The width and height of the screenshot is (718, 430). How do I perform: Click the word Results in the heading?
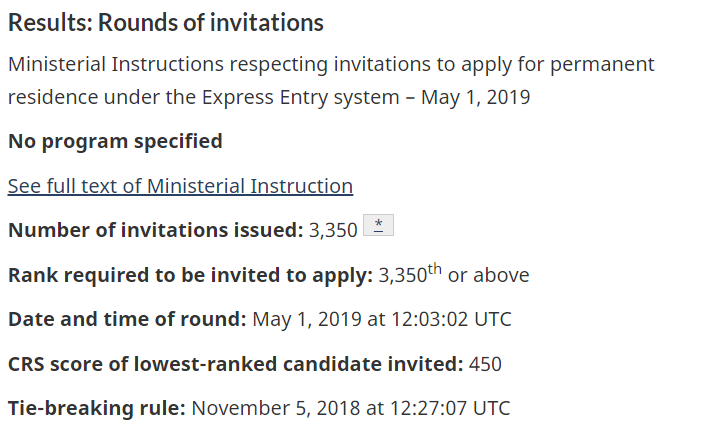43,22
